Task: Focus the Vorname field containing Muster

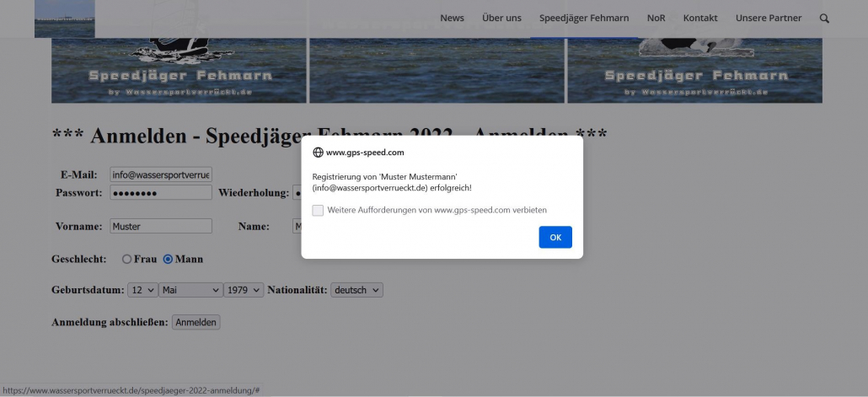Action: (x=160, y=226)
